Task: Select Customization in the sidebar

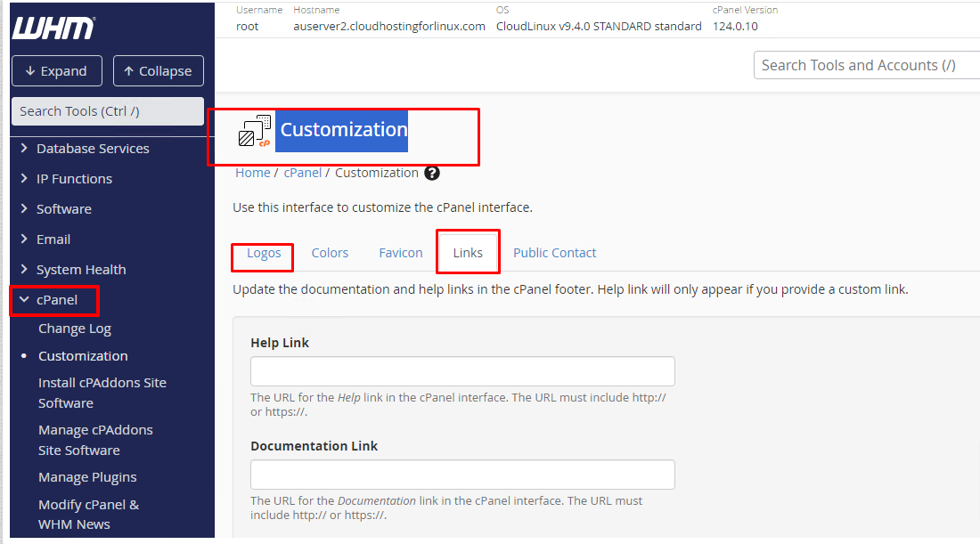Action: pos(83,356)
